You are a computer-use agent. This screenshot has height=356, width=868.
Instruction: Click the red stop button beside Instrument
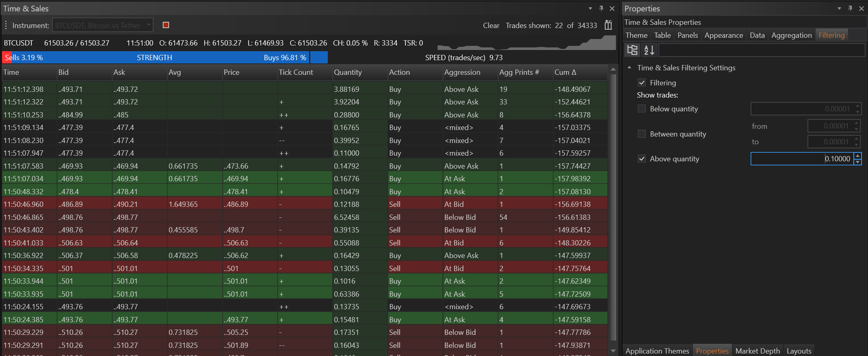pos(166,25)
